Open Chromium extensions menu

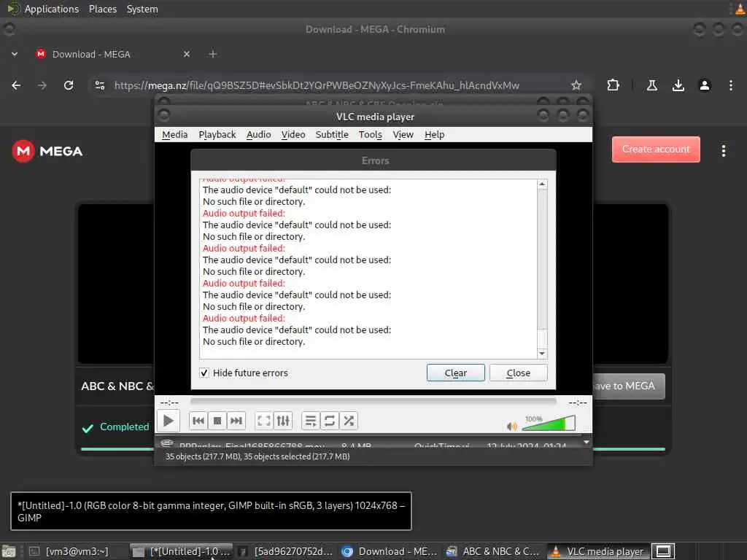(x=613, y=85)
